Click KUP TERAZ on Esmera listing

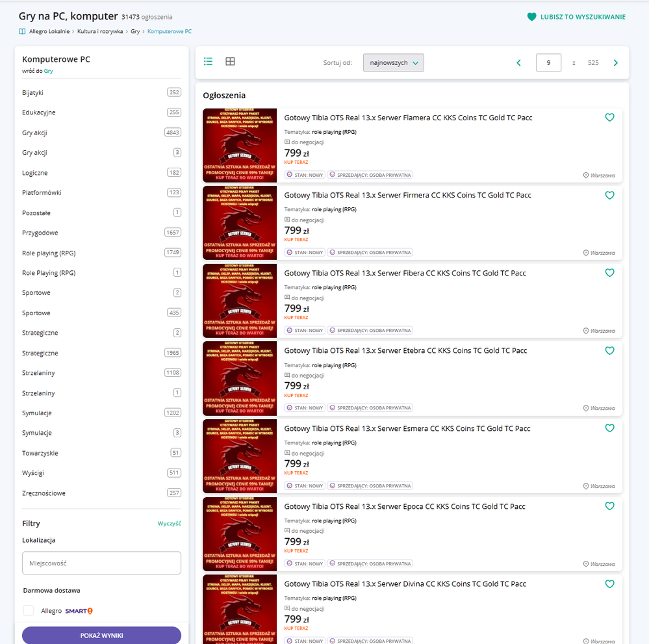296,473
